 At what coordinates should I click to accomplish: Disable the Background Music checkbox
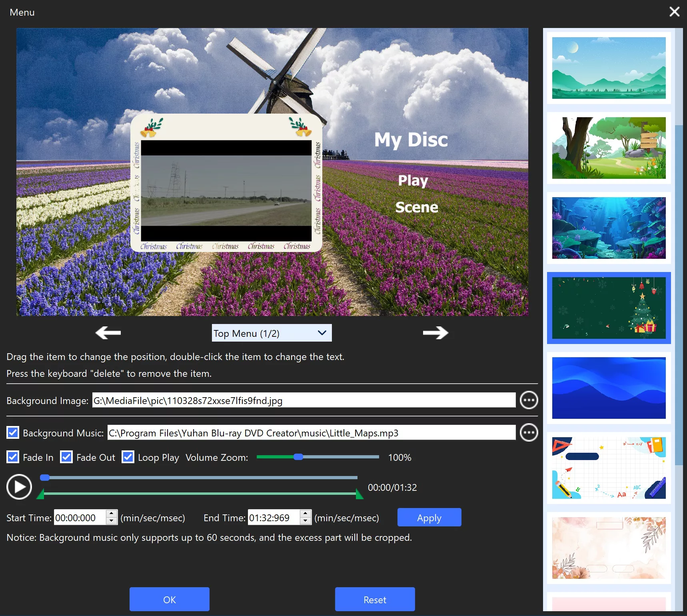pos(13,432)
